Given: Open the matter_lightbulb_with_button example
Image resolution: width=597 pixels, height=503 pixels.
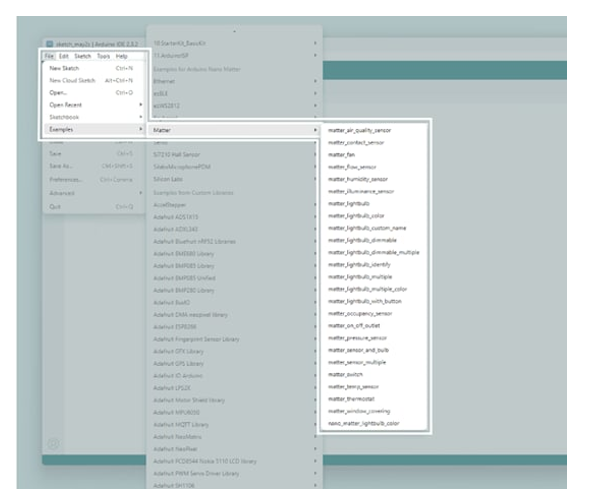Looking at the screenshot, I should pos(375,301).
